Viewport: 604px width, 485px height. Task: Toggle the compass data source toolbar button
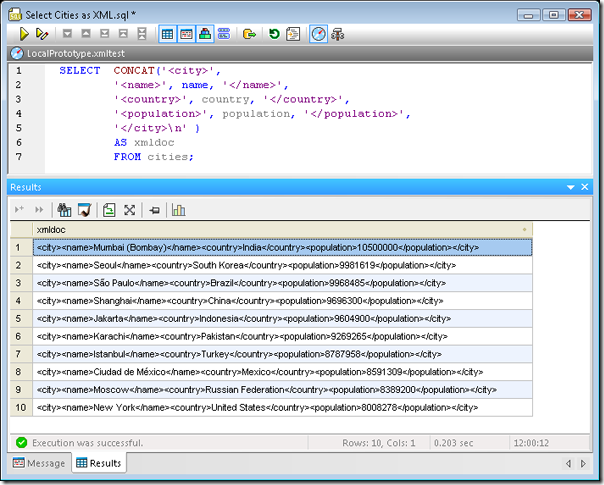[318, 33]
